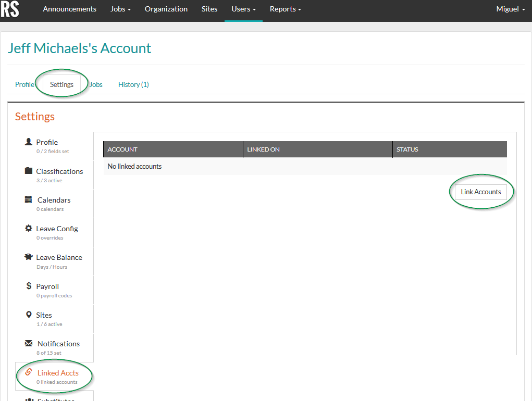Click the Link Accounts button
The width and height of the screenshot is (532, 401).
[480, 192]
